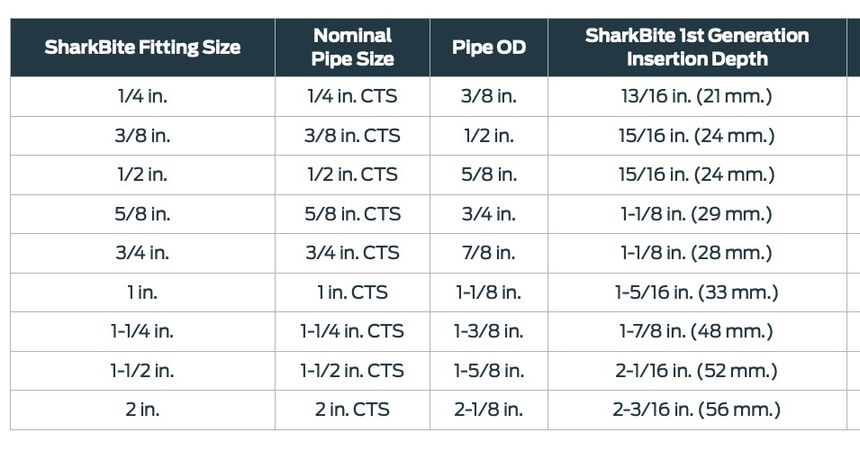Select the "7/8 in." pipe OD cell

pyautogui.click(x=489, y=253)
